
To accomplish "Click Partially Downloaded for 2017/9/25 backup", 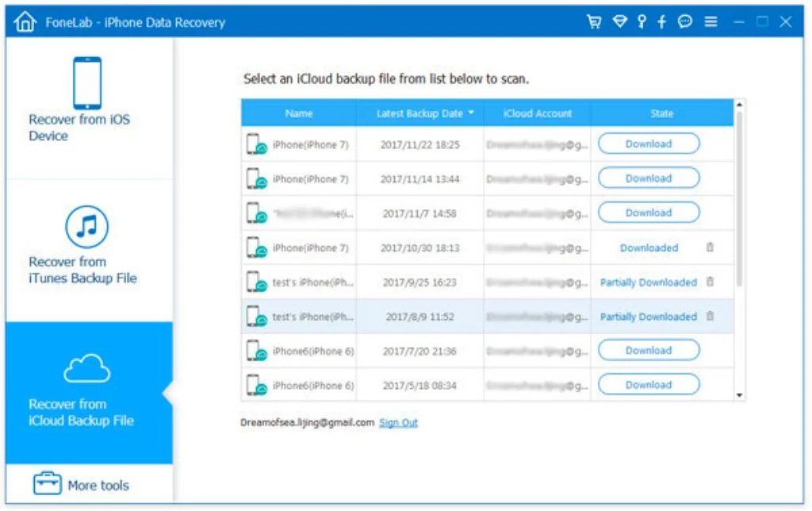I will (649, 282).
